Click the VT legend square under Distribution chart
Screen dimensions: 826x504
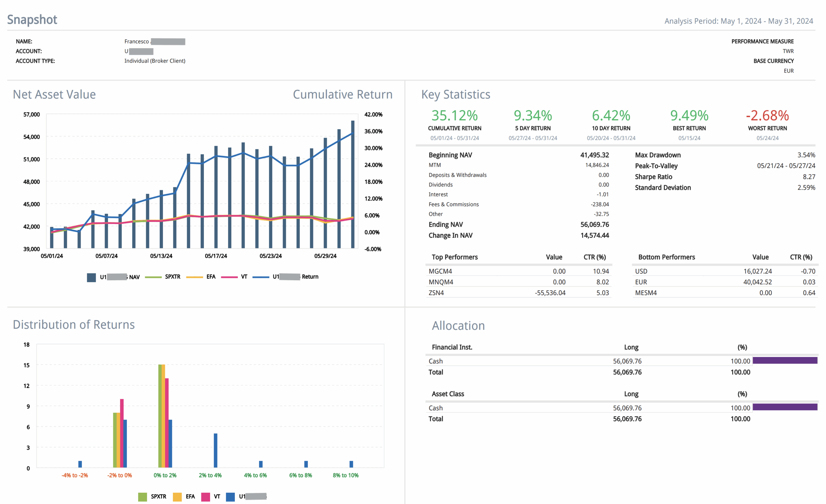coord(206,497)
